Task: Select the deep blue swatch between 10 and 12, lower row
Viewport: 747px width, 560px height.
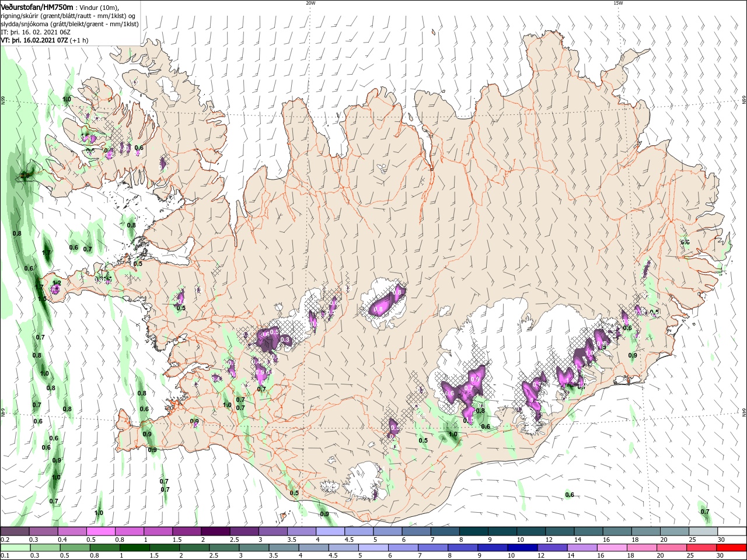Action: pyautogui.click(x=523, y=548)
